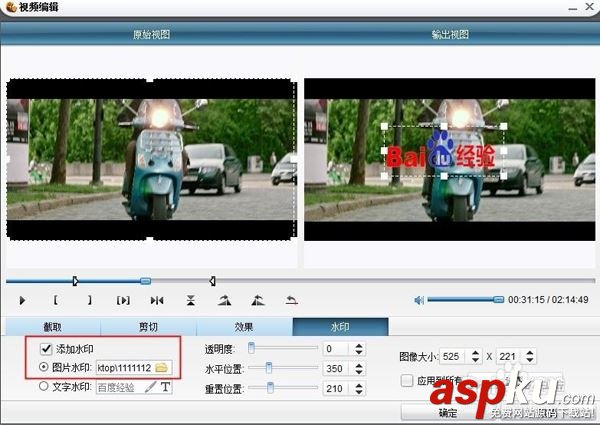Click the 水平位置 slider handle
600x425 pixels.
click(269, 368)
